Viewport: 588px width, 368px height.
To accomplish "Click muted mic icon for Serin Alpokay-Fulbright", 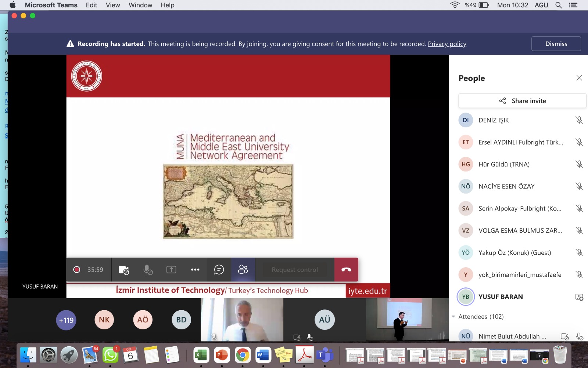I will (579, 208).
